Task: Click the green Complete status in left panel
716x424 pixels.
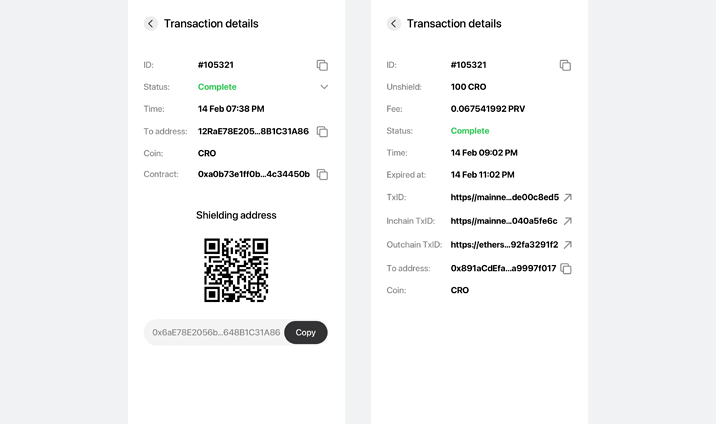Action: tap(217, 87)
